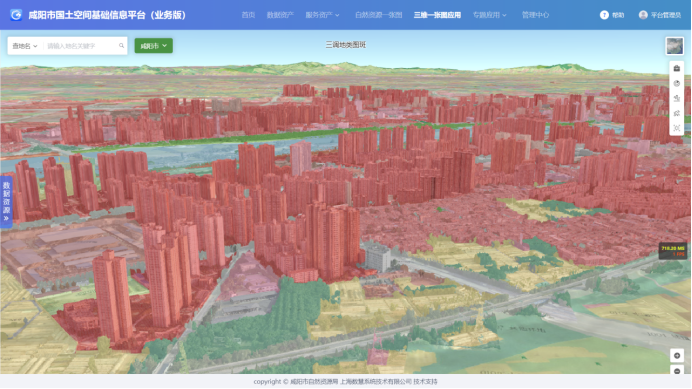The image size is (692, 389).
Task: Click the place name keyword input field
Action: coord(82,46)
